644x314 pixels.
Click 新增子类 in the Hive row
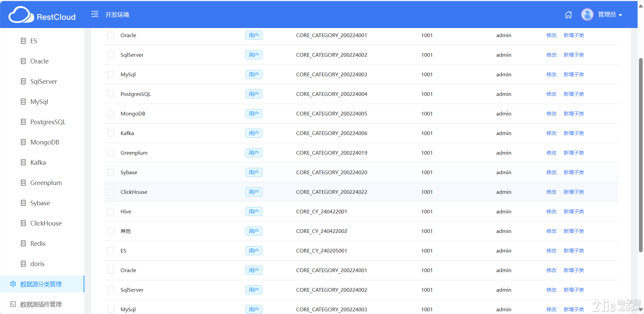[x=574, y=211]
